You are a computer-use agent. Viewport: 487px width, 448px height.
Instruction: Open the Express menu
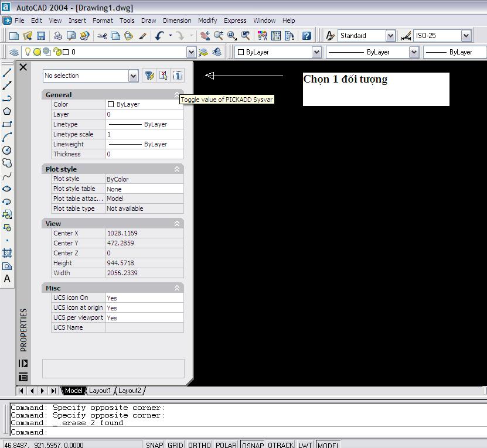pyautogui.click(x=235, y=20)
